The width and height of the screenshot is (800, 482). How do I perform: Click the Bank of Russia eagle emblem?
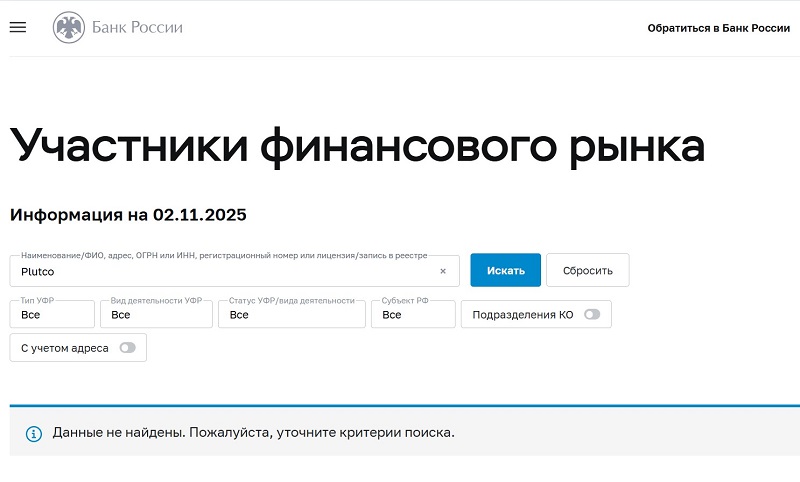pyautogui.click(x=69, y=28)
